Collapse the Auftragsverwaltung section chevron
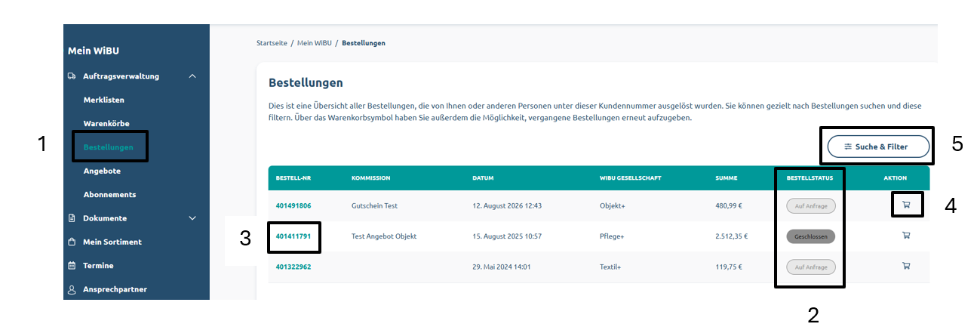The width and height of the screenshot is (980, 327). coord(192,76)
